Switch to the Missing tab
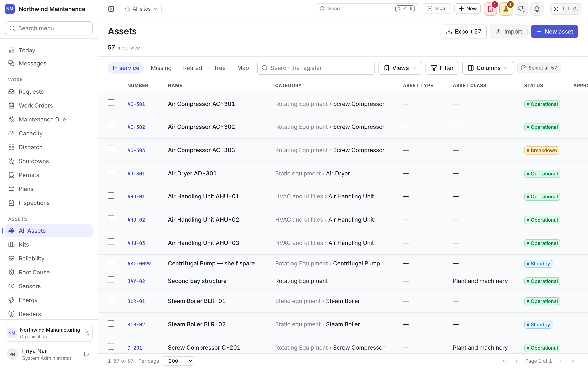 [x=161, y=68]
